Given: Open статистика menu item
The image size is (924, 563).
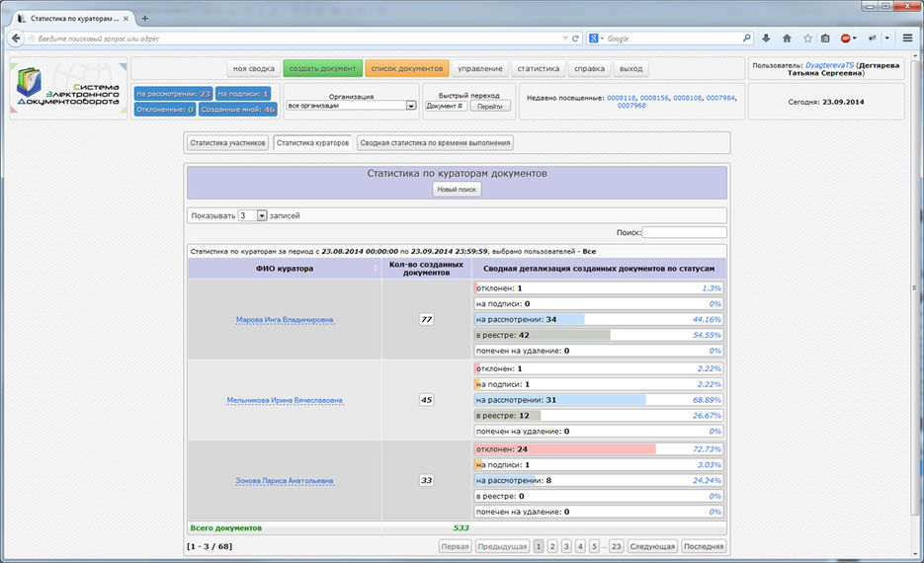Looking at the screenshot, I should pyautogui.click(x=538, y=68).
